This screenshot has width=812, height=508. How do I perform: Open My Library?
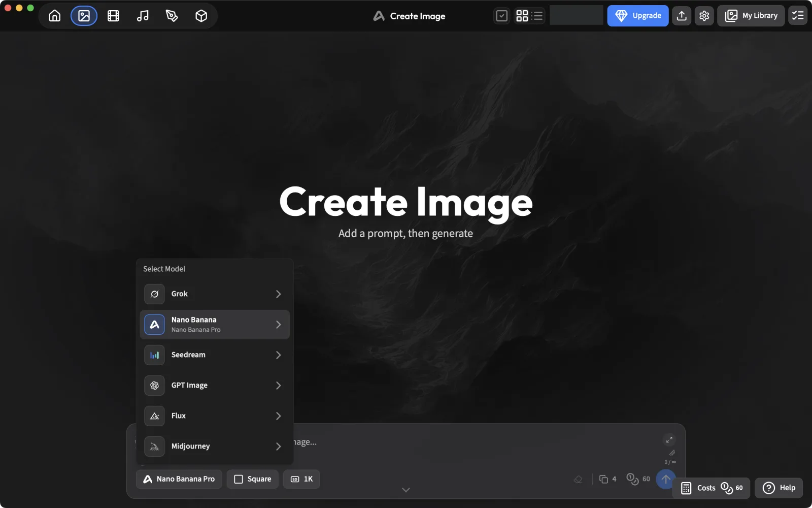click(x=751, y=16)
